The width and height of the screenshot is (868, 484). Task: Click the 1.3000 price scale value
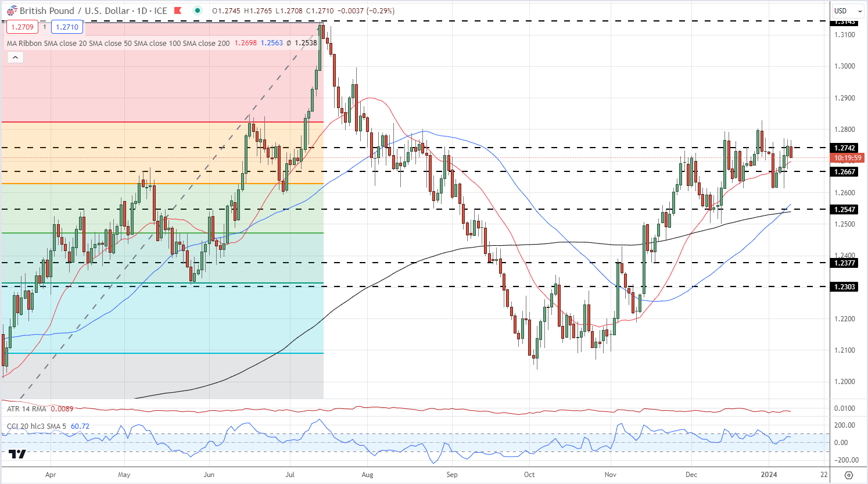coord(844,66)
